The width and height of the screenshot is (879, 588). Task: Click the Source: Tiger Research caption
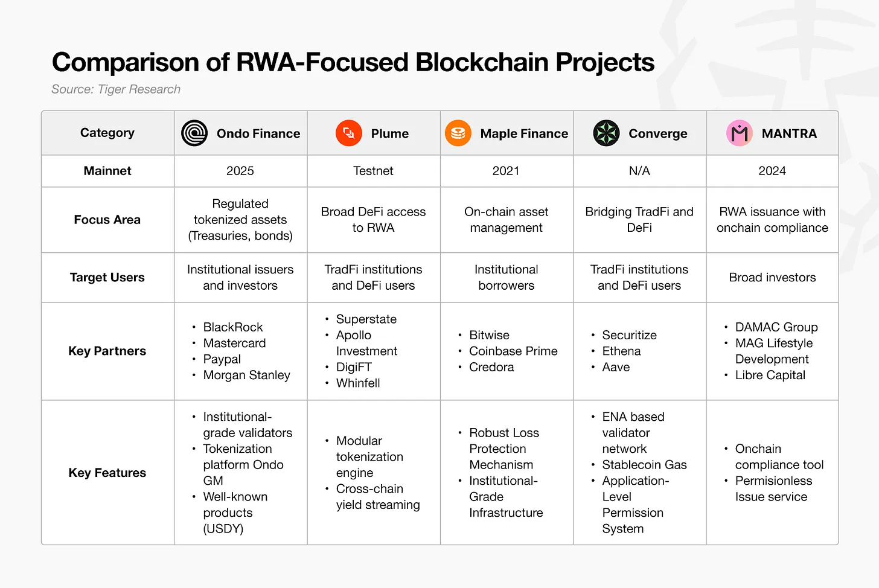point(116,89)
